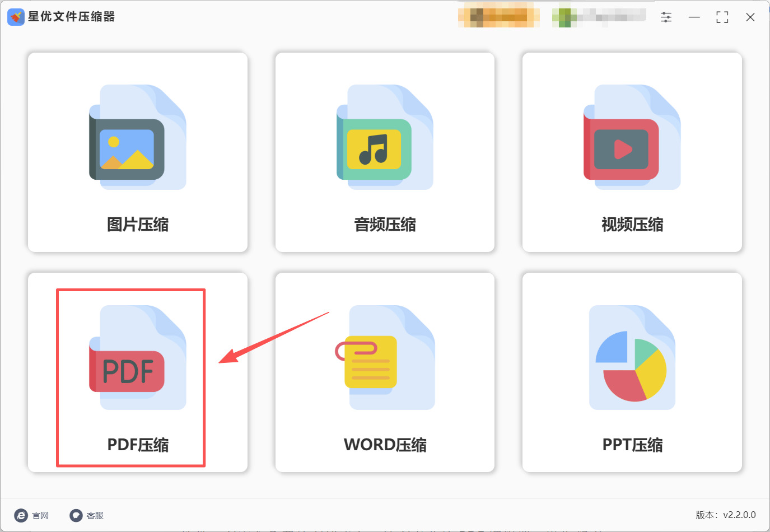Click the PDF压缩 label text

[138, 445]
